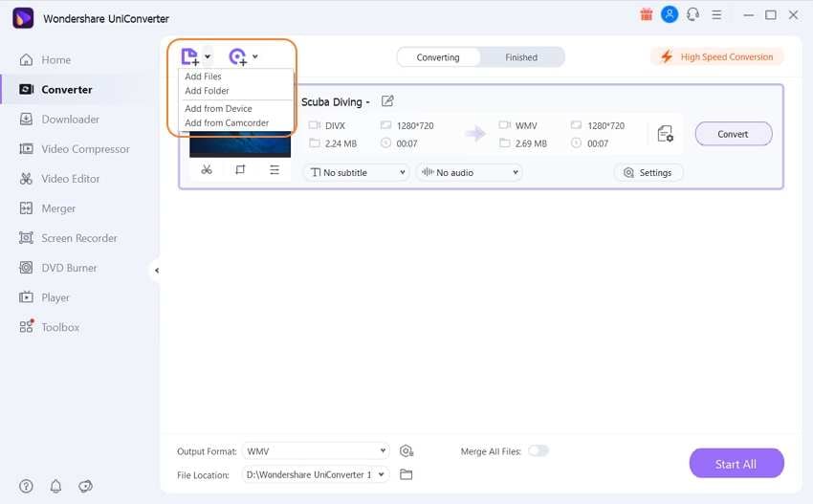The height and width of the screenshot is (504, 813).
Task: Enable High Speed Conversion
Action: (x=717, y=56)
